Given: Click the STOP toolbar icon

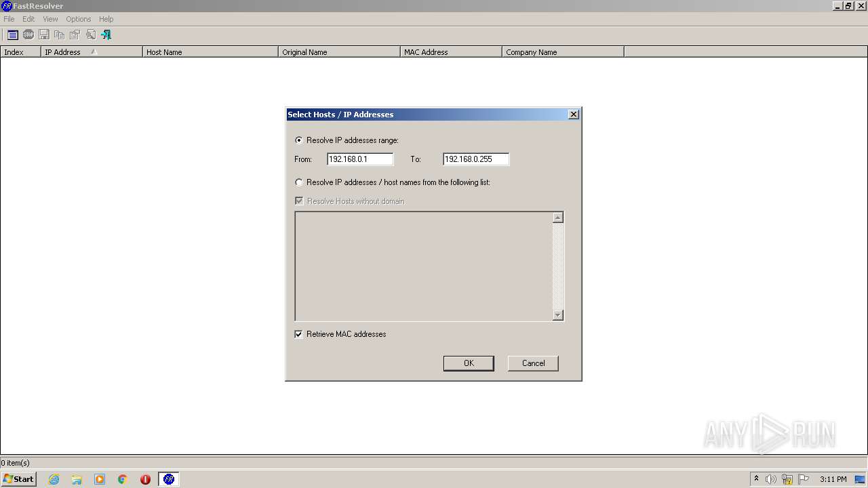Looking at the screenshot, I should 28,35.
